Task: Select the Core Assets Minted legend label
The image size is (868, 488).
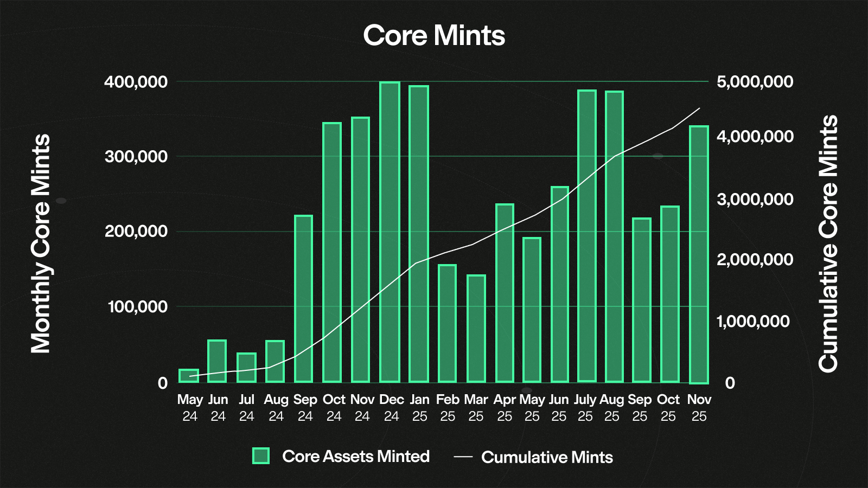Action: tap(356, 457)
